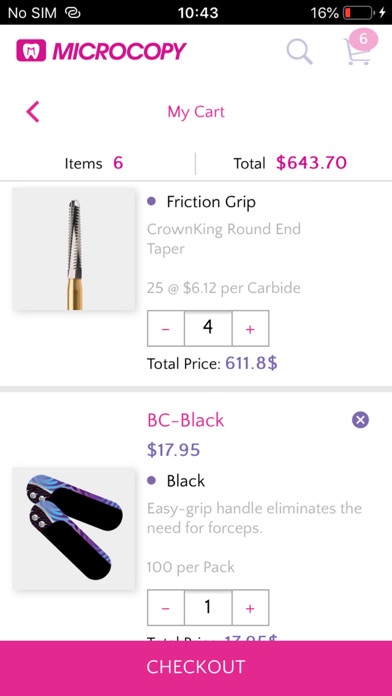Tap the Microcopy tooth logo
This screenshot has width=392, height=696.
click(x=31, y=51)
